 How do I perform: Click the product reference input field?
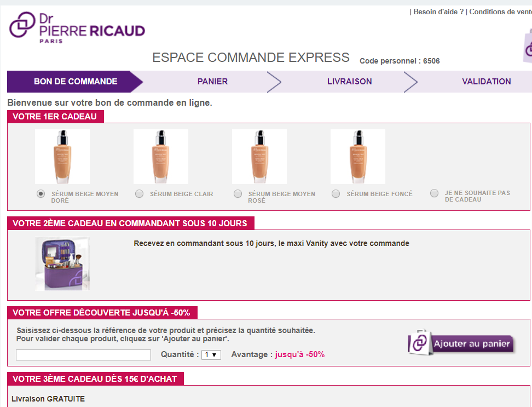tap(83, 355)
